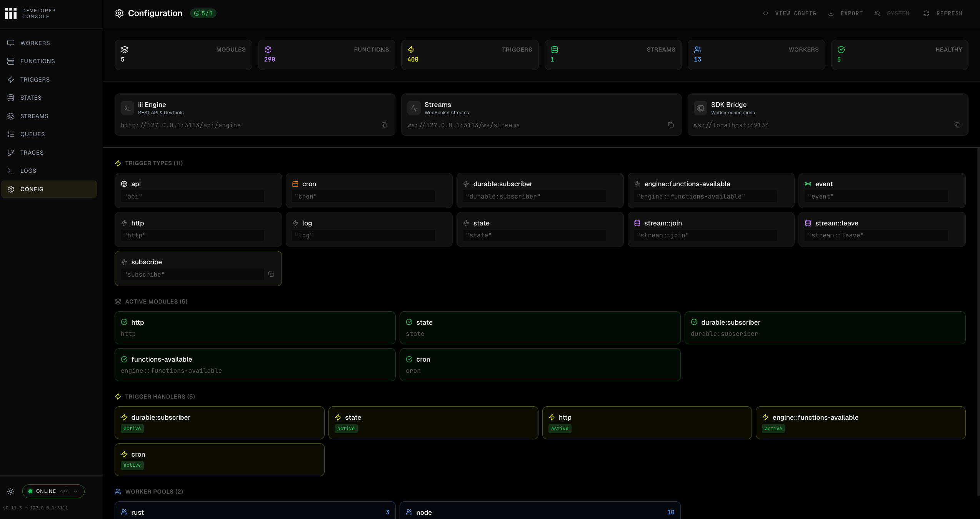Toggle the light/dark theme sun icon
The image size is (980, 519).
point(11,491)
